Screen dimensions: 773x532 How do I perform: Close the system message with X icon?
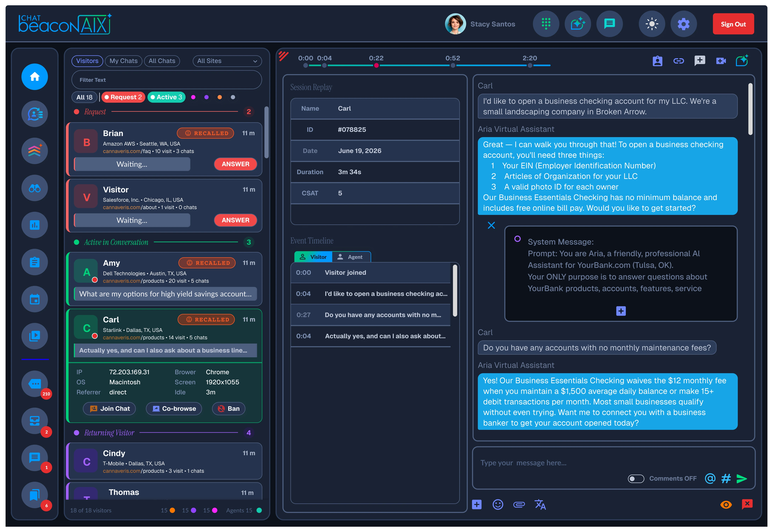pyautogui.click(x=491, y=225)
